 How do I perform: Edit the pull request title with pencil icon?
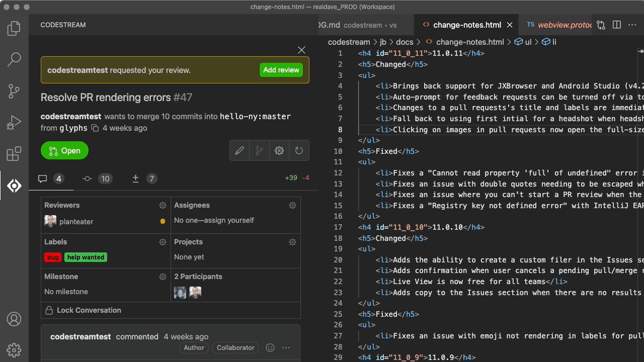(x=239, y=151)
